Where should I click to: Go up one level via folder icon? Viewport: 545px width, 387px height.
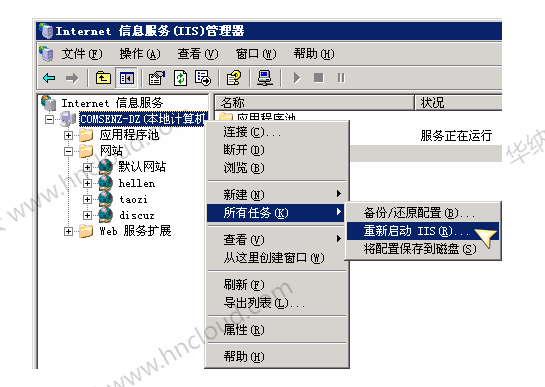(103, 78)
